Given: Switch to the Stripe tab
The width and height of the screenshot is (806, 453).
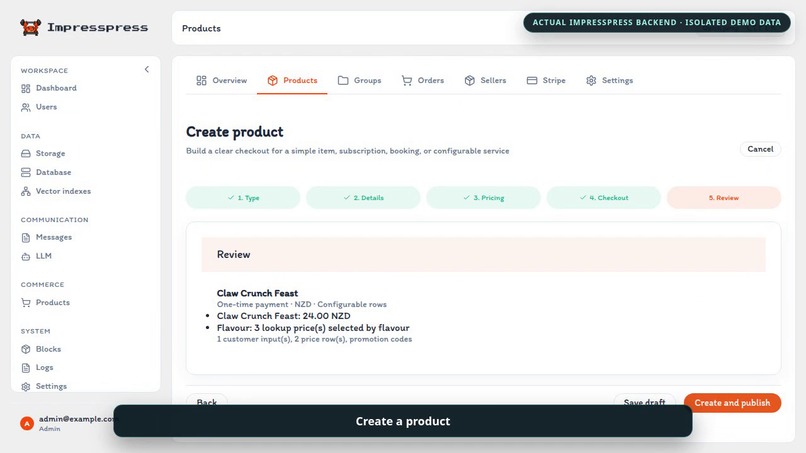Looking at the screenshot, I should 546,80.
